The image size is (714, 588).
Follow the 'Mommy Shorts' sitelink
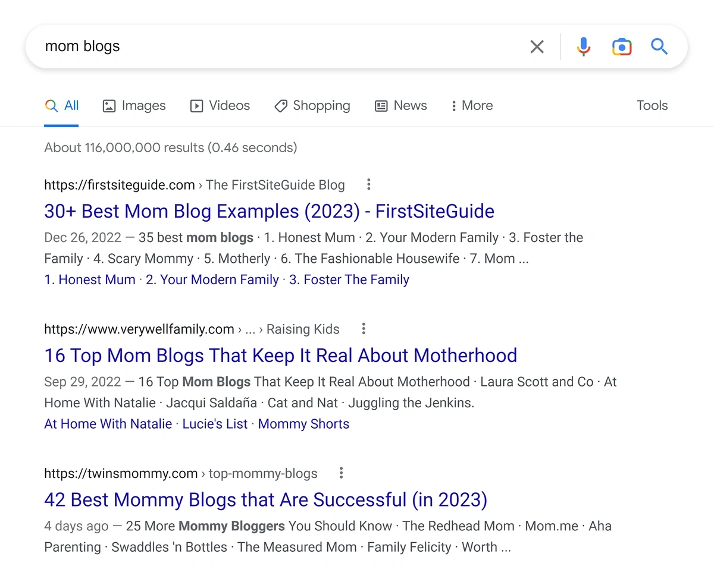click(303, 424)
